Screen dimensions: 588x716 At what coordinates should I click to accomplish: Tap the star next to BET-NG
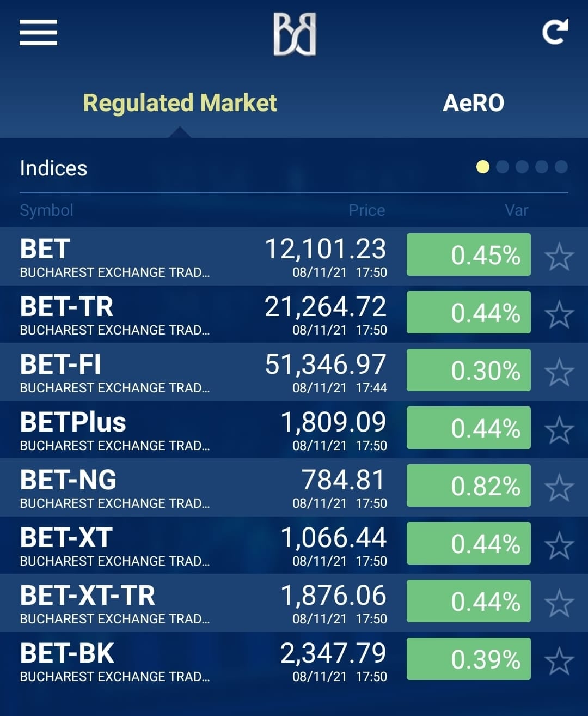click(x=559, y=488)
